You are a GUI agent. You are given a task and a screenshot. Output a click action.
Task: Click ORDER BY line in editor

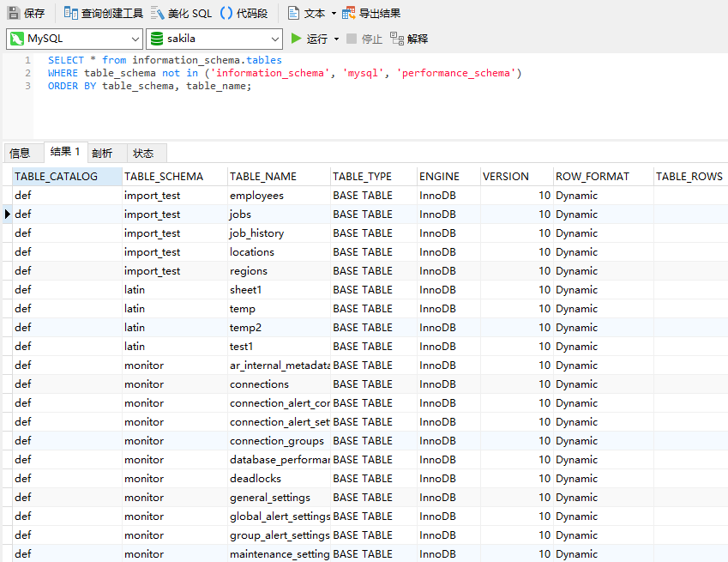coord(149,86)
